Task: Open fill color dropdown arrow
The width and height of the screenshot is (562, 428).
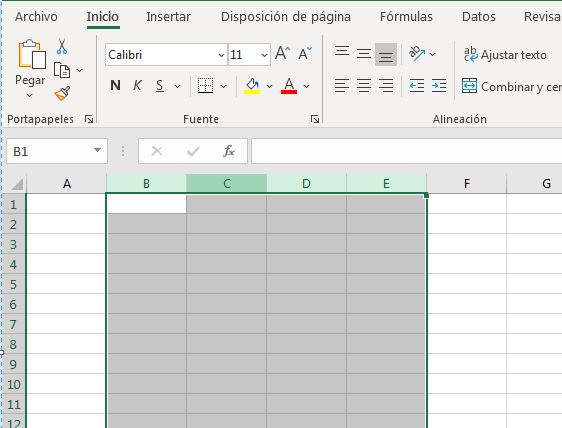Action: [x=269, y=86]
